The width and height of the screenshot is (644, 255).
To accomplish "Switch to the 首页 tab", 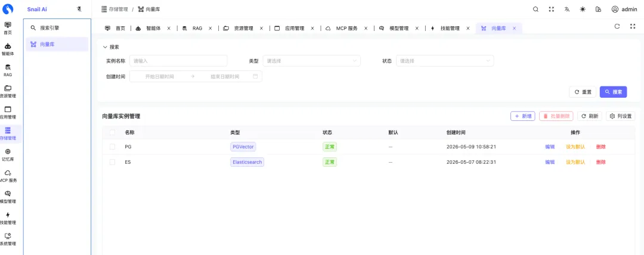I will 115,29.
